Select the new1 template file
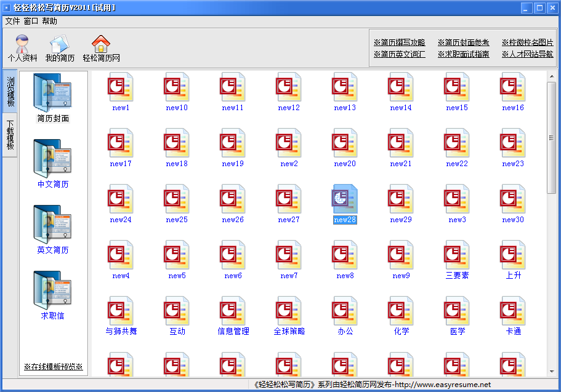The height and width of the screenshot is (392, 561). tap(121, 88)
